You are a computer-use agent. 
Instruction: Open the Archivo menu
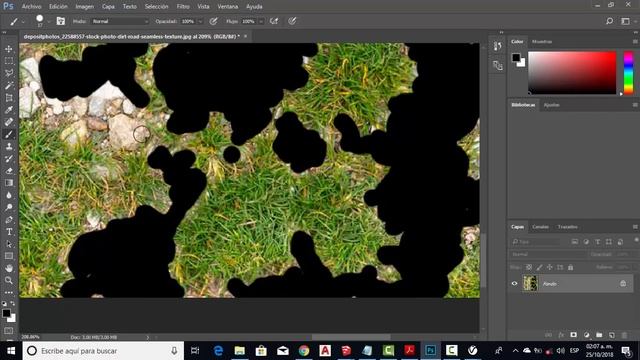[x=31, y=7]
